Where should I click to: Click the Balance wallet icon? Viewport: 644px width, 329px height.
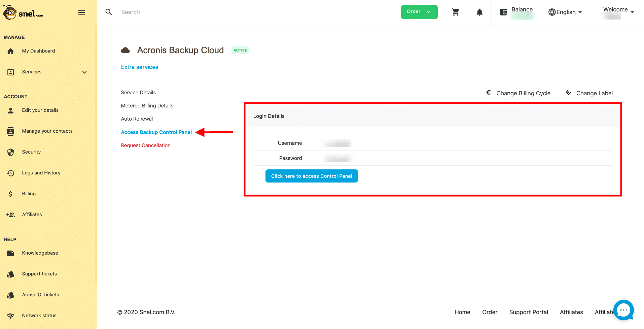click(x=503, y=12)
